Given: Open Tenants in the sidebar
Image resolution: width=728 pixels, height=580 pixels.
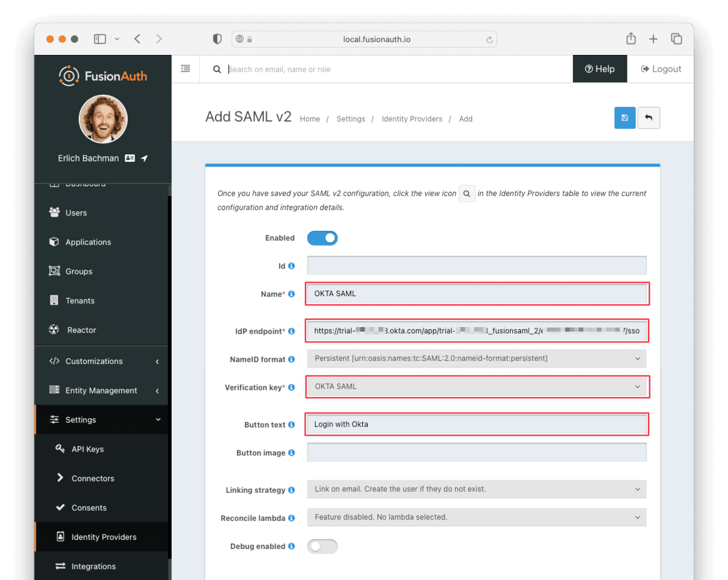Looking at the screenshot, I should point(101,301).
